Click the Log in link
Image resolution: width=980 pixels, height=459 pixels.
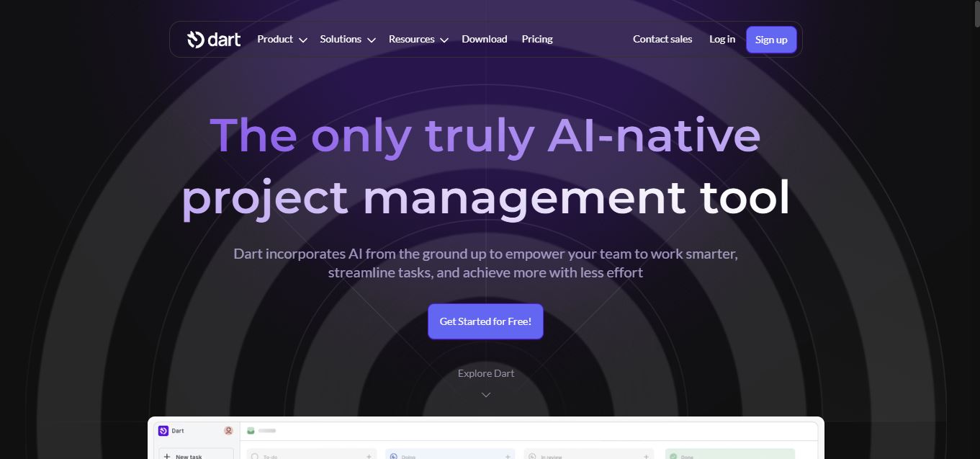[x=722, y=39]
